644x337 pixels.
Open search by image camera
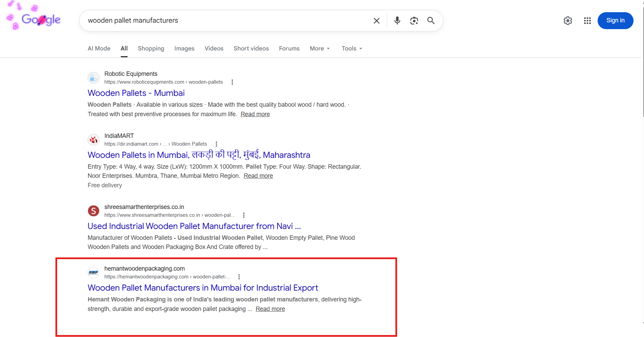point(414,21)
